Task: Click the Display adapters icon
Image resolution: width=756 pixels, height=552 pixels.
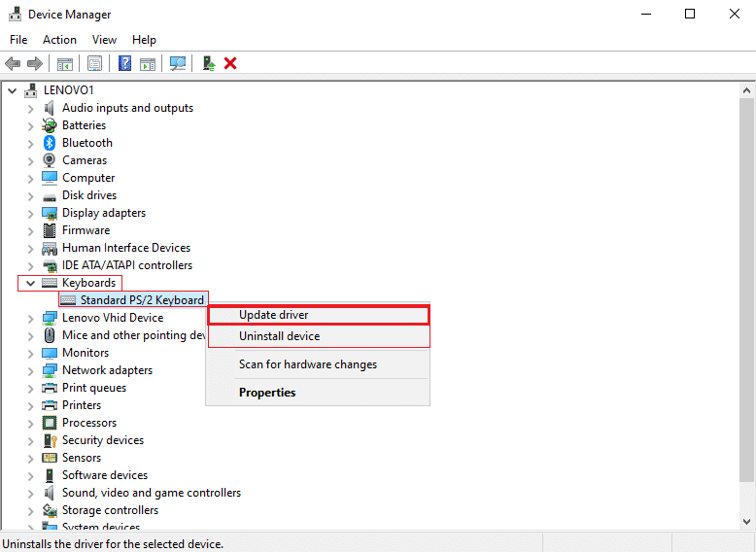Action: pyautogui.click(x=50, y=213)
